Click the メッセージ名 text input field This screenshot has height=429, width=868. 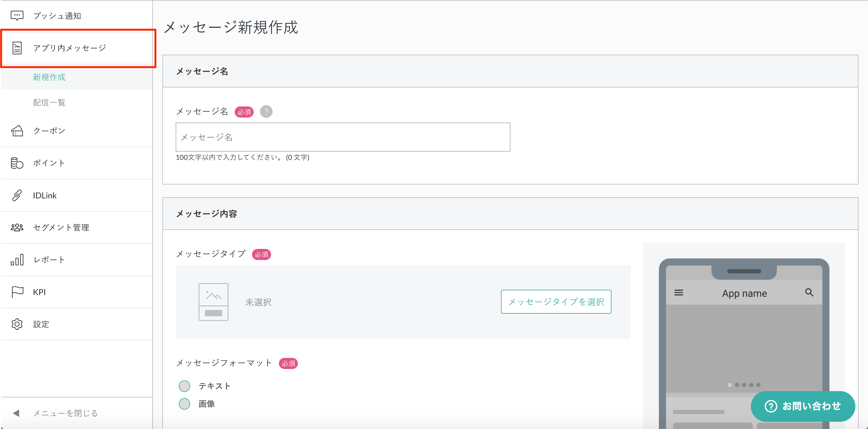(343, 137)
